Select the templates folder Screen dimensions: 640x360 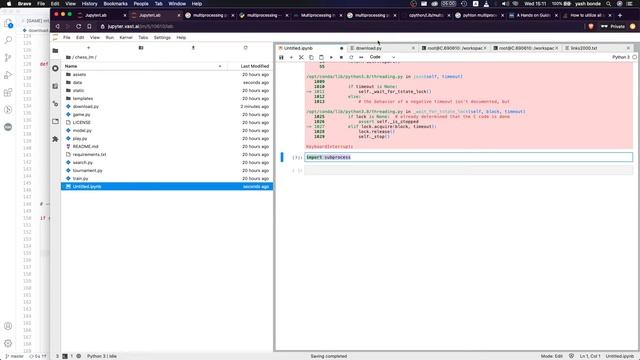click(x=167, y=98)
